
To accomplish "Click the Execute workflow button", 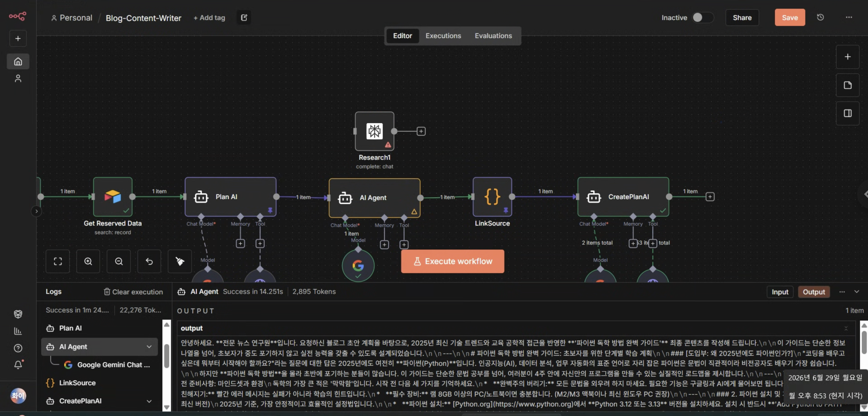I will (452, 261).
